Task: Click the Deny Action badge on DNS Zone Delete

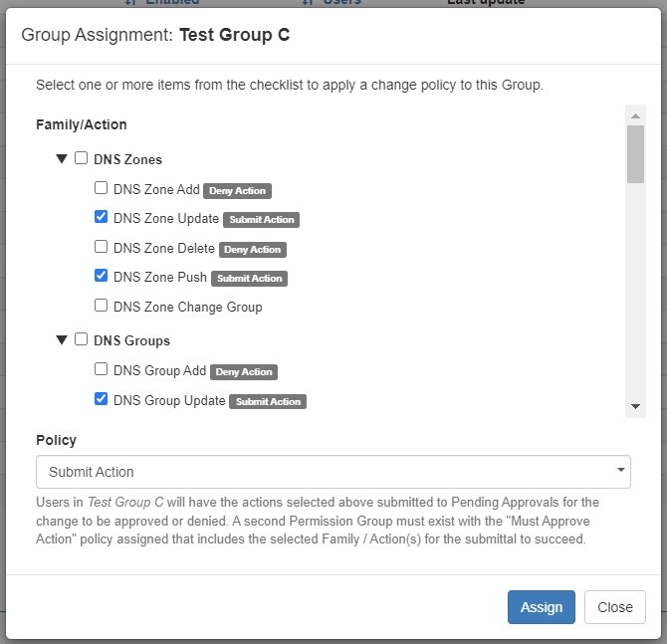Action: 253,249
